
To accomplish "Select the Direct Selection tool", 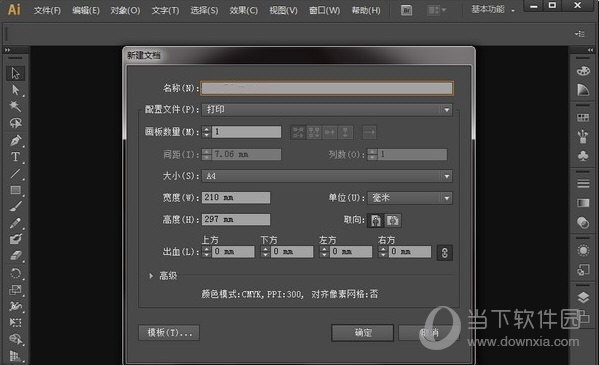I will tap(15, 90).
